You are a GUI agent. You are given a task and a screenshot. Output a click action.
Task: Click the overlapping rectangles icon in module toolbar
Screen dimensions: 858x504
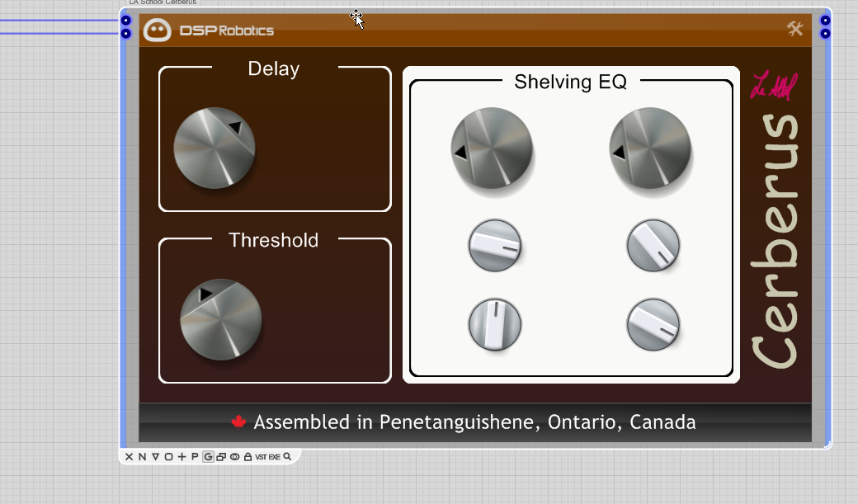221,457
